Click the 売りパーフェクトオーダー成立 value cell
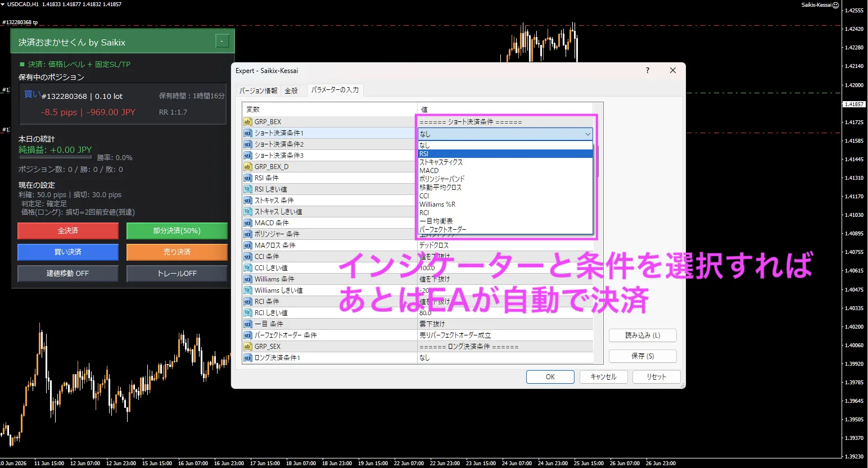The height and width of the screenshot is (468, 868). tap(505, 335)
